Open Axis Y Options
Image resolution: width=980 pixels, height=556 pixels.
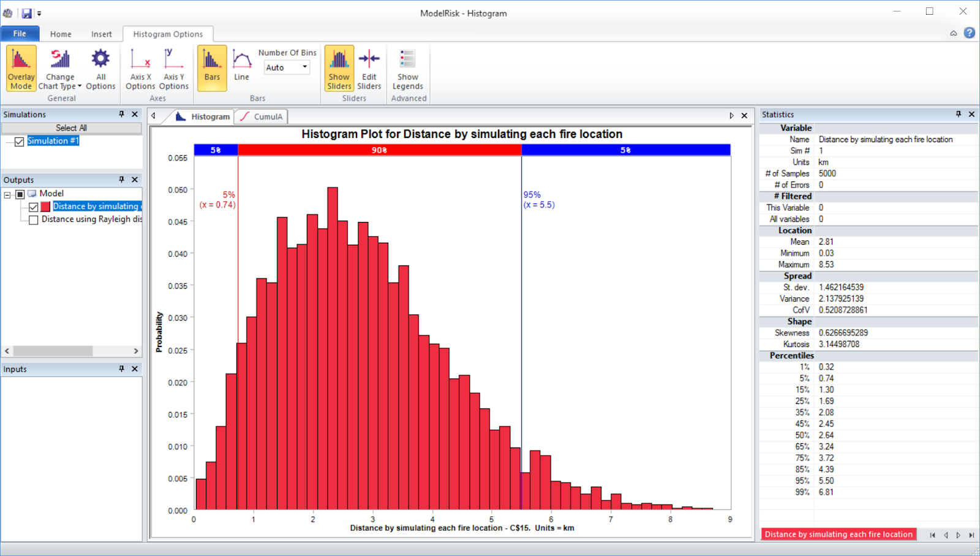(173, 67)
